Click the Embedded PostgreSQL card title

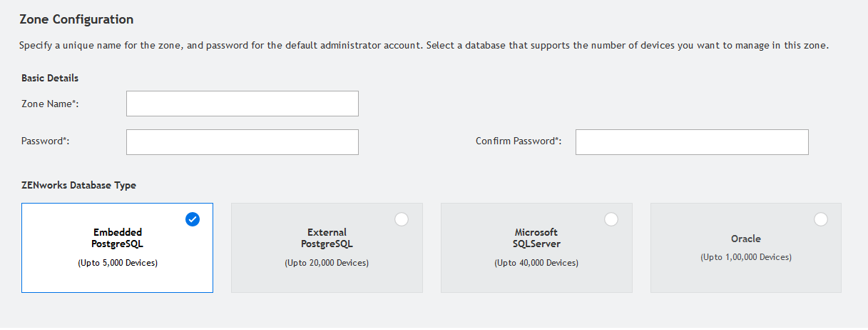click(x=118, y=238)
